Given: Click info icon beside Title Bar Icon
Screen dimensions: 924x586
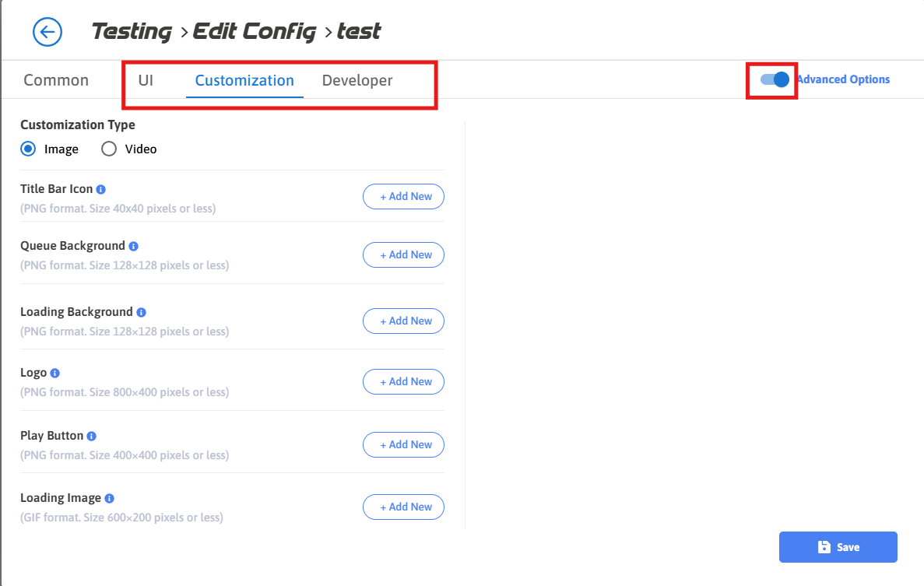Looking at the screenshot, I should click(x=101, y=189).
